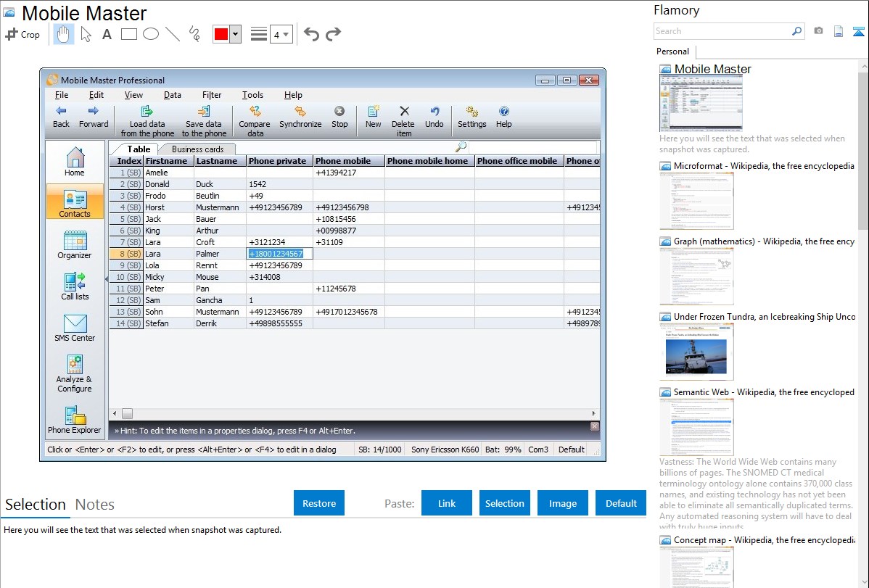Pick the ellipse shape tool
The height and width of the screenshot is (588, 869).
[151, 34]
